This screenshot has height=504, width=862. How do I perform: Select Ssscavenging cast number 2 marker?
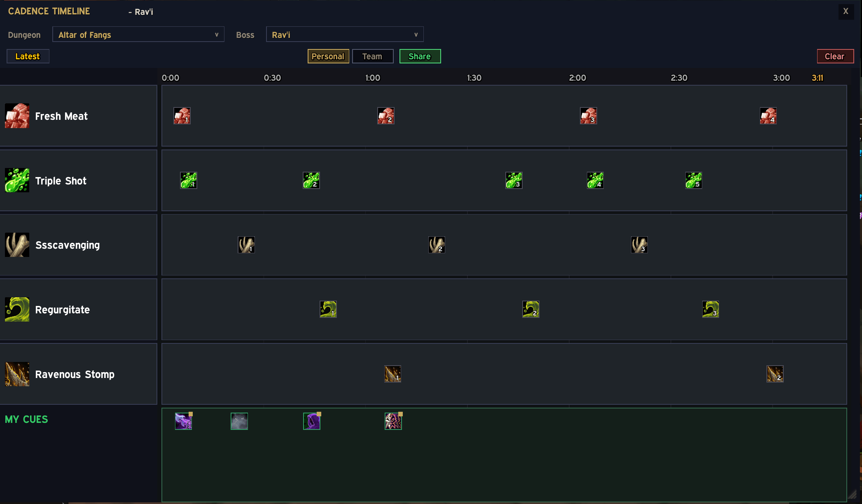click(x=437, y=245)
